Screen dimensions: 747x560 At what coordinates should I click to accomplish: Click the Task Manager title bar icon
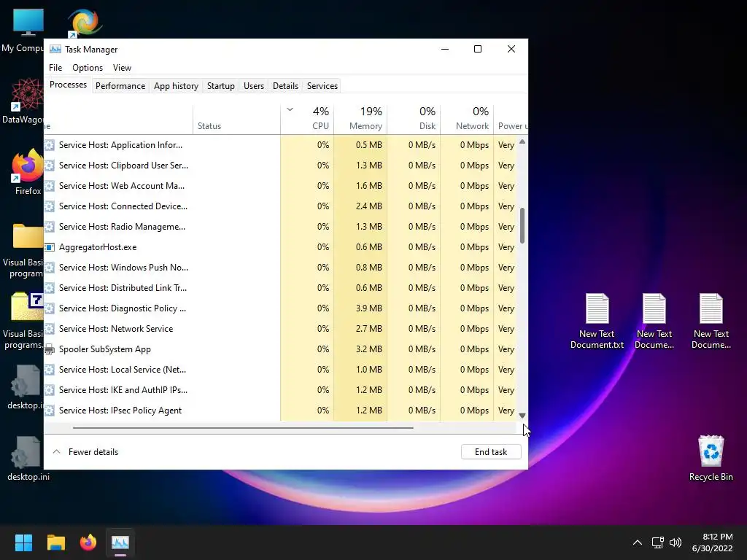pos(55,49)
